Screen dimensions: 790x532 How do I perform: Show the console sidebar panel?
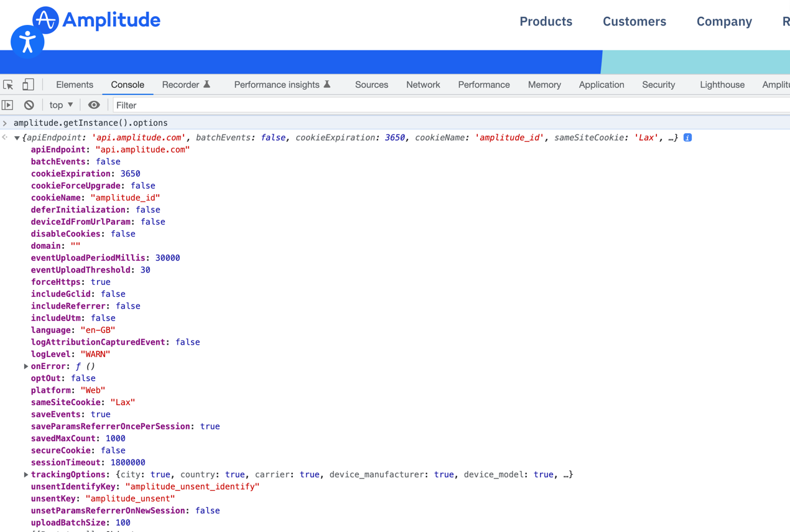pyautogui.click(x=7, y=105)
